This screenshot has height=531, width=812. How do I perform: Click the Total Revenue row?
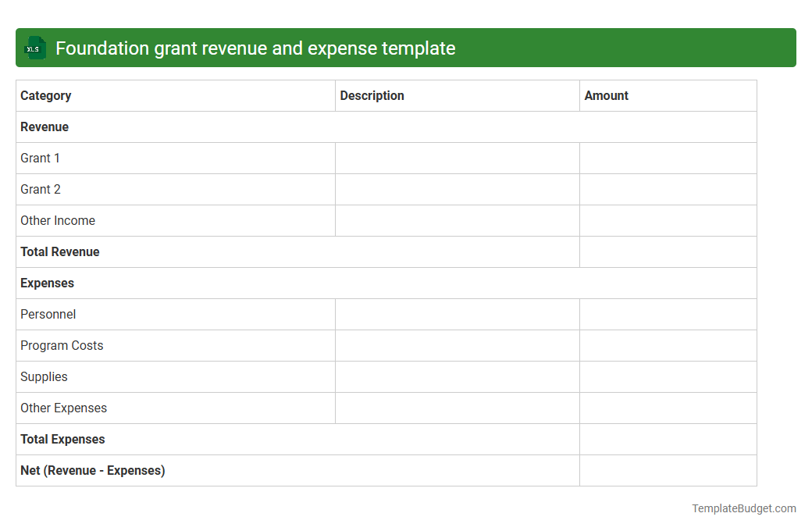60,251
